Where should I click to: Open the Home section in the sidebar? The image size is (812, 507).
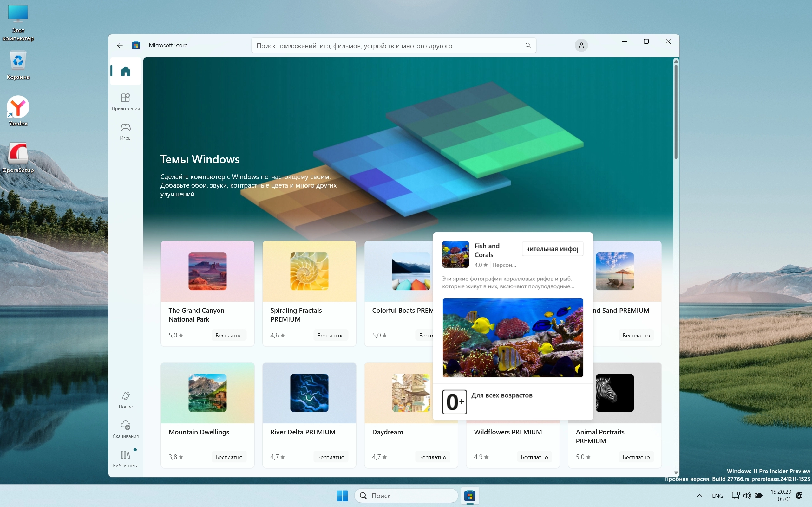[x=126, y=71]
